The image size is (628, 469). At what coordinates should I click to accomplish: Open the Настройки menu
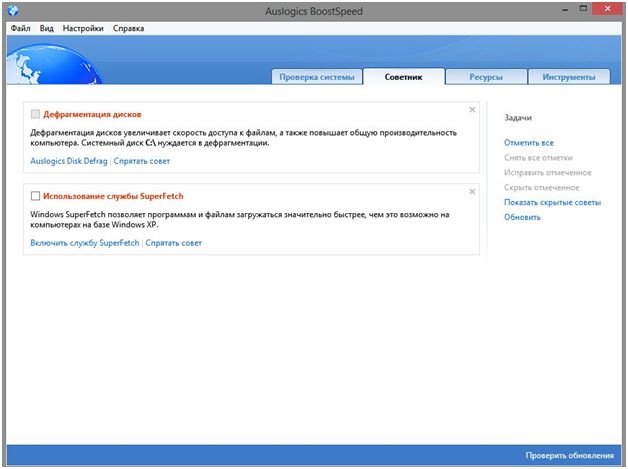click(83, 29)
